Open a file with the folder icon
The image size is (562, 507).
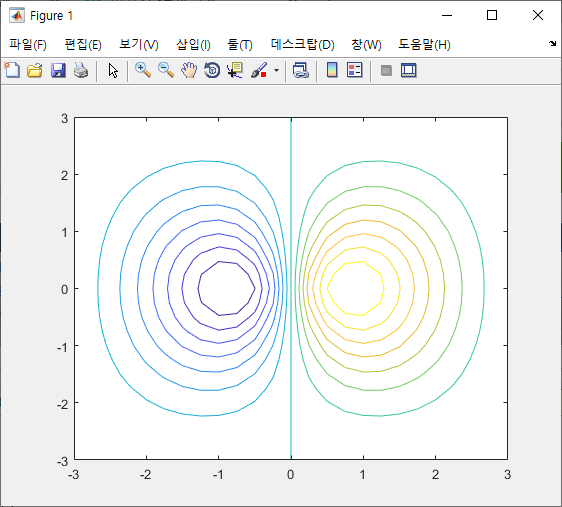pyautogui.click(x=35, y=70)
